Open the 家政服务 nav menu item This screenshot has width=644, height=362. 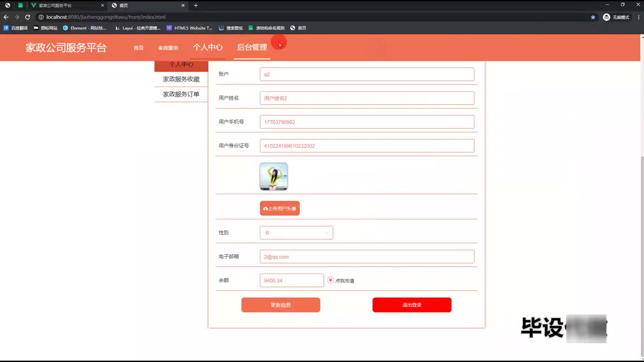tap(168, 48)
